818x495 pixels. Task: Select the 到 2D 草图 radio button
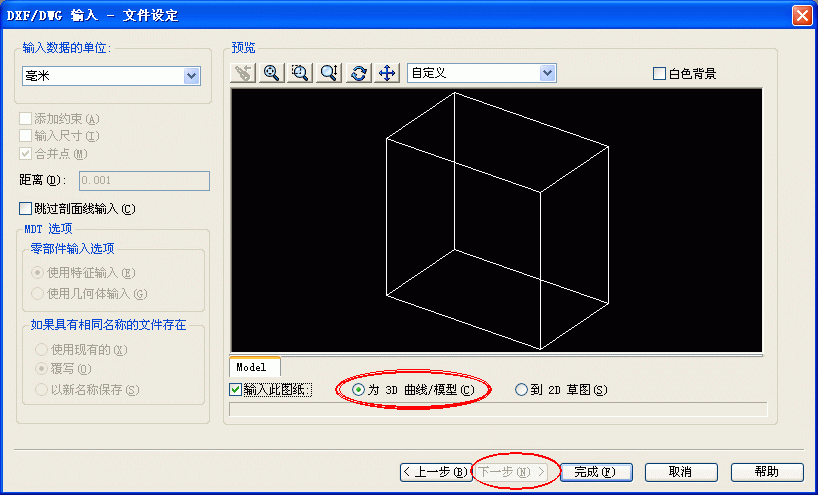click(521, 390)
